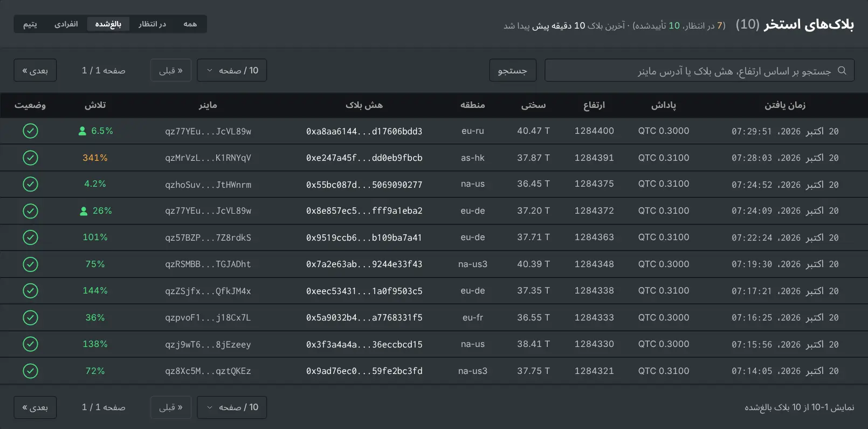Click the جستجو search button

click(x=513, y=70)
